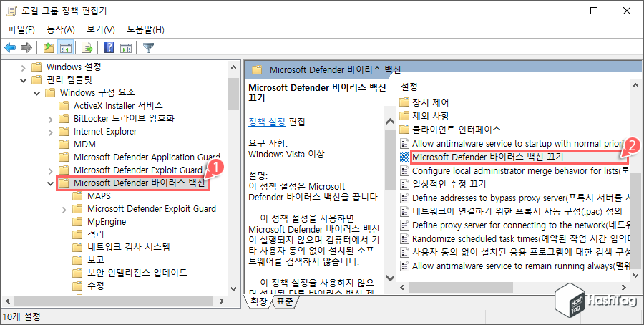Select 네트워크 검사 시스템 subfolder
This screenshot has height=325, width=644.
pos(129,247)
